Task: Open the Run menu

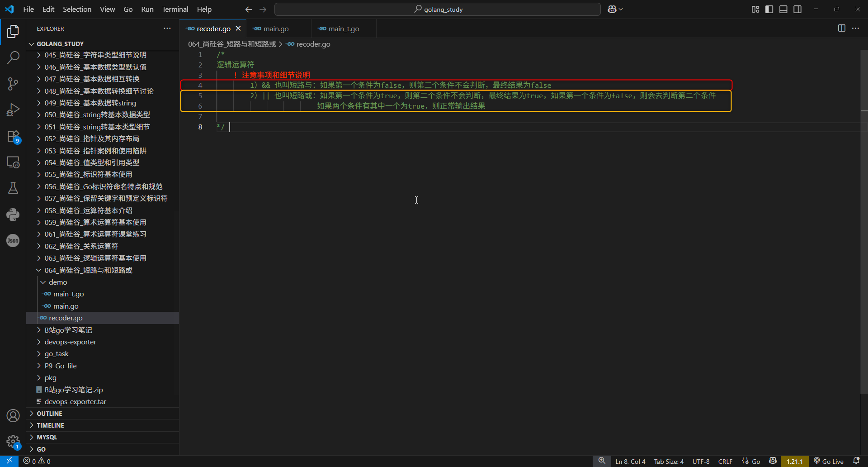Action: [147, 9]
